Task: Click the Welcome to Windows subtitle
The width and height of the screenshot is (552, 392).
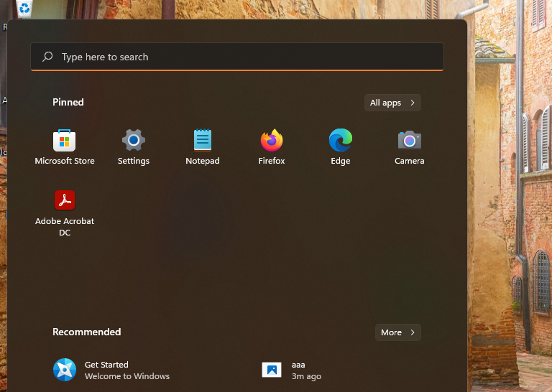Action: 127,376
